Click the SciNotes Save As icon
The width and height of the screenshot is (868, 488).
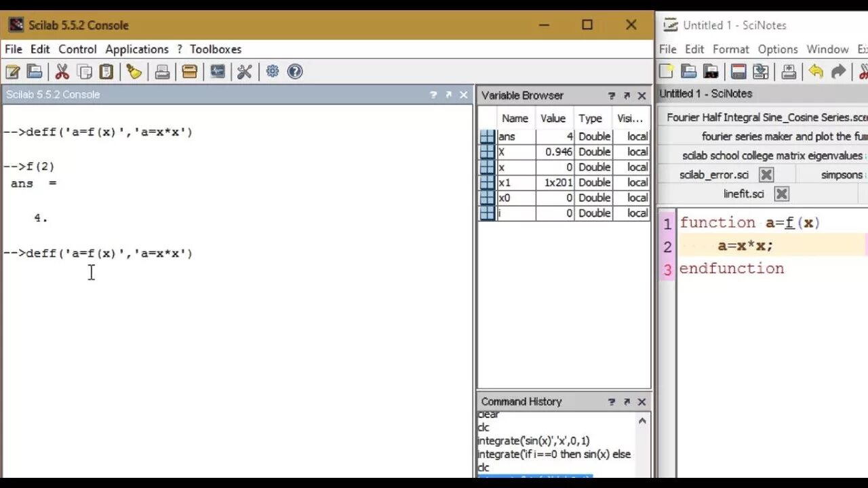[761, 71]
